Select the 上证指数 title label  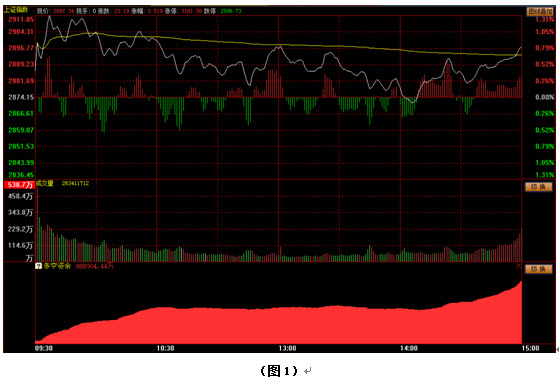(16, 10)
